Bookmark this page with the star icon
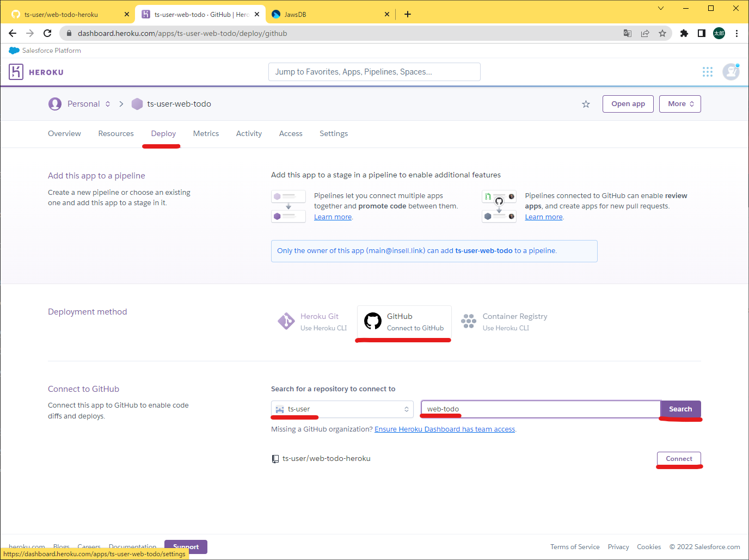This screenshot has height=560, width=749. 662,33
